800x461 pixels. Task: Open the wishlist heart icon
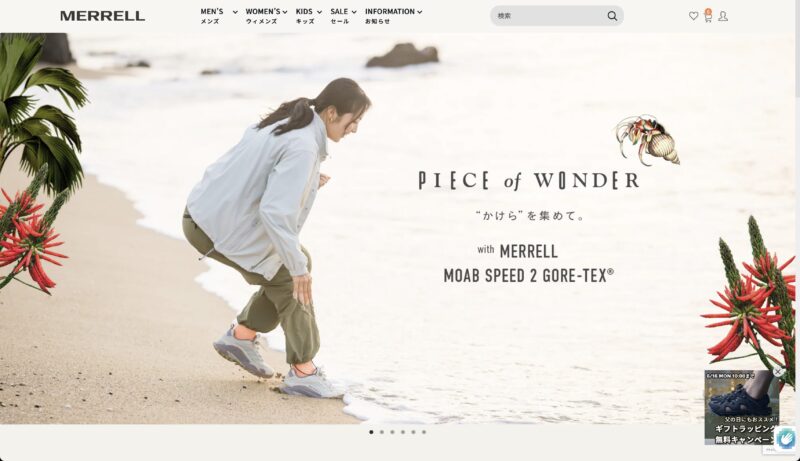pyautogui.click(x=693, y=16)
